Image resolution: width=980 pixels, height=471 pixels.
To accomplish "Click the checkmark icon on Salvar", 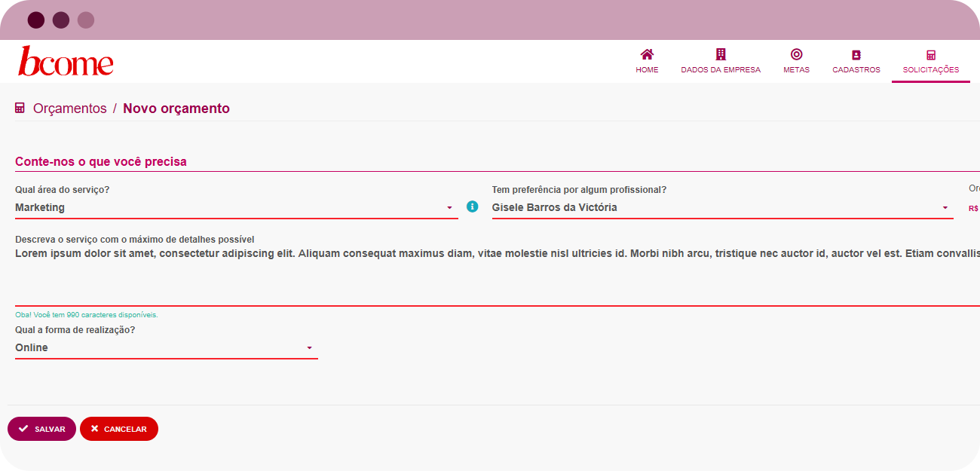I will [23, 429].
